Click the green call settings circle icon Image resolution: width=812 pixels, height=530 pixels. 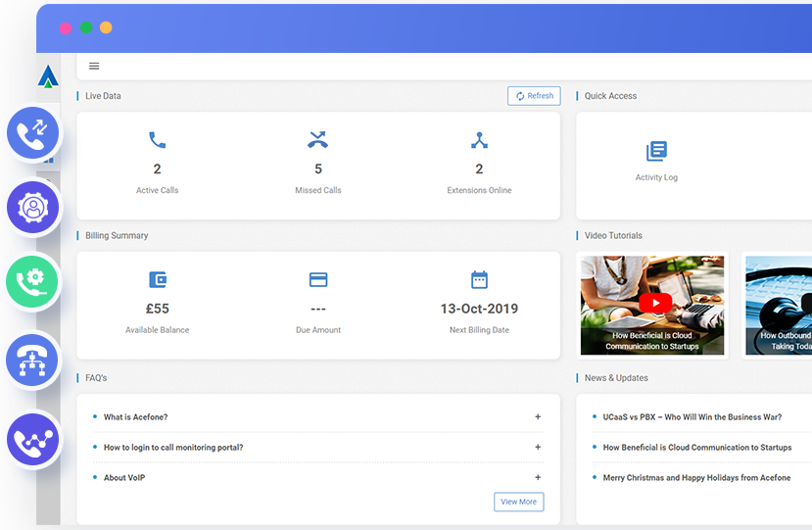[x=32, y=281]
